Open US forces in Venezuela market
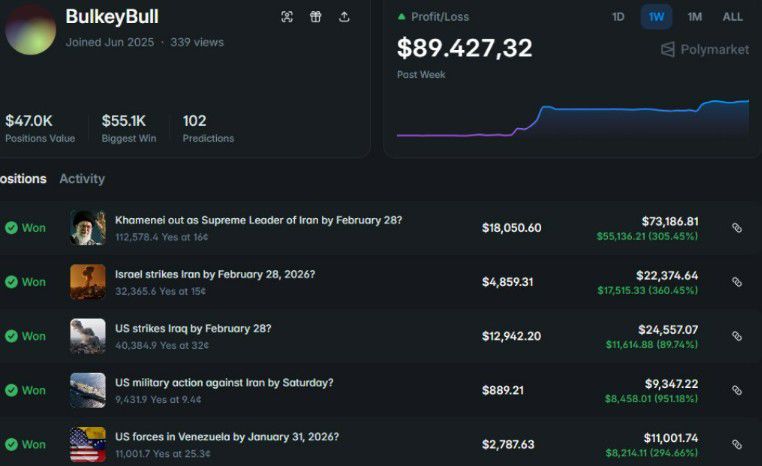762x466 pixels. coord(226,437)
